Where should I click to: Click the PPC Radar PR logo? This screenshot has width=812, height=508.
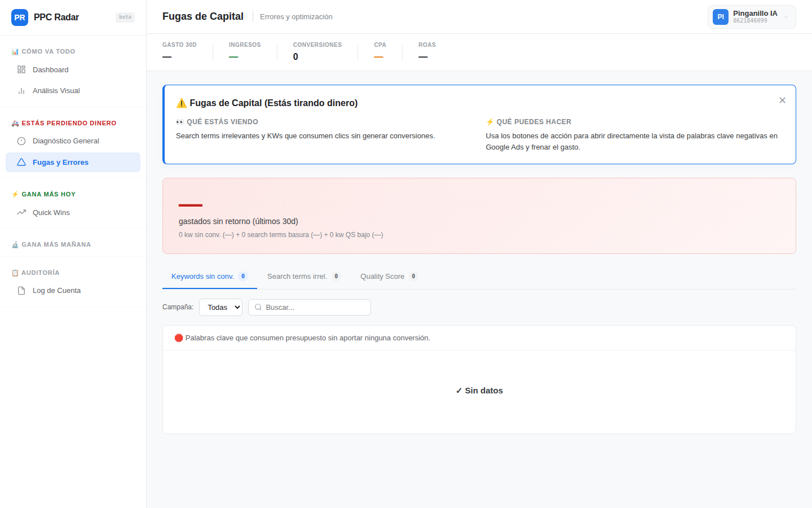tap(20, 17)
